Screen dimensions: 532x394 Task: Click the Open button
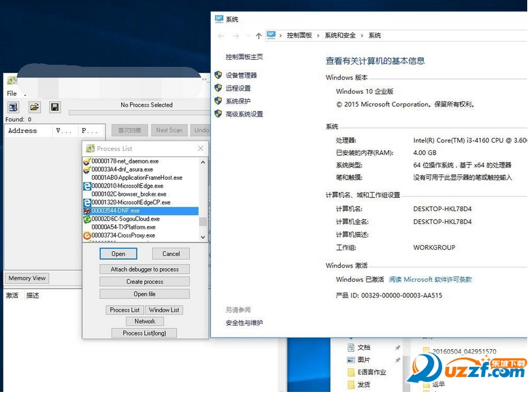[x=118, y=254]
